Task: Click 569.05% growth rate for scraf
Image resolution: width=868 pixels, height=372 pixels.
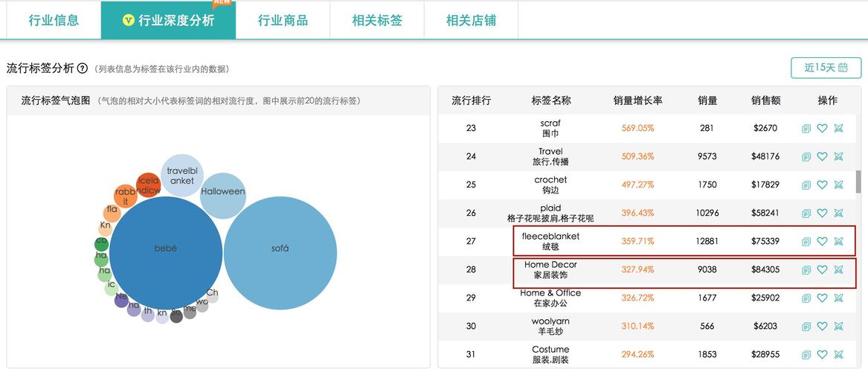Action: (x=637, y=129)
